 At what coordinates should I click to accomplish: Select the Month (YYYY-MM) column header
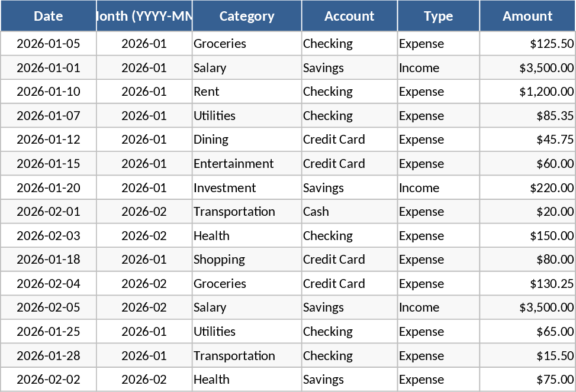tap(144, 16)
